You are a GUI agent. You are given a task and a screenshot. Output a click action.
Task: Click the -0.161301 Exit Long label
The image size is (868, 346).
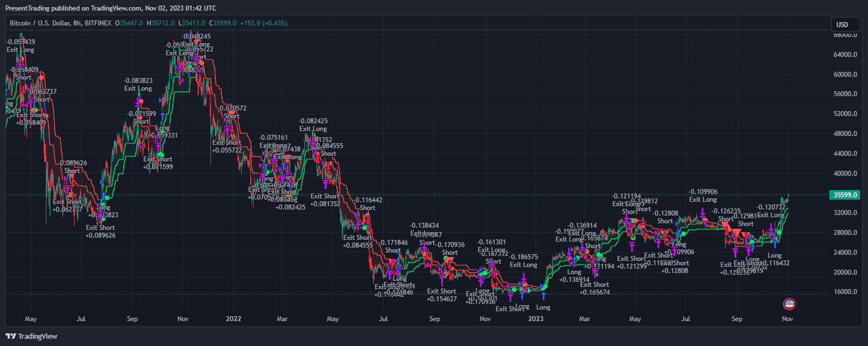[x=491, y=246]
